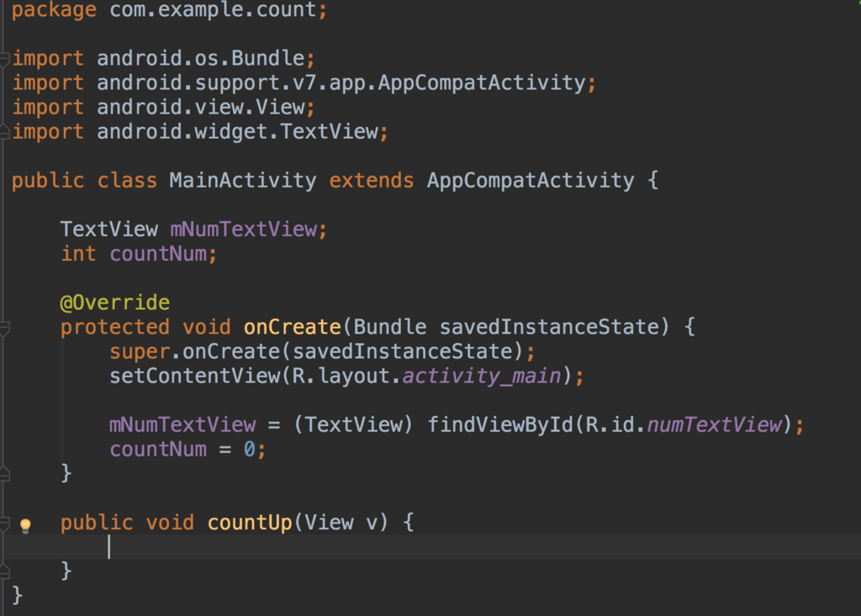Click the 'onCreate' method name in signature
Screen dimensions: 861x616
point(292,327)
